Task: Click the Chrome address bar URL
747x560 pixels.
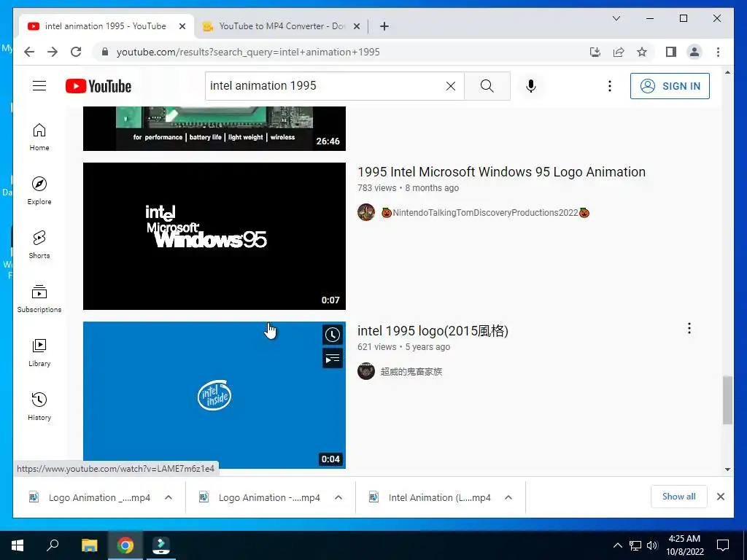Action: pyautogui.click(x=248, y=52)
